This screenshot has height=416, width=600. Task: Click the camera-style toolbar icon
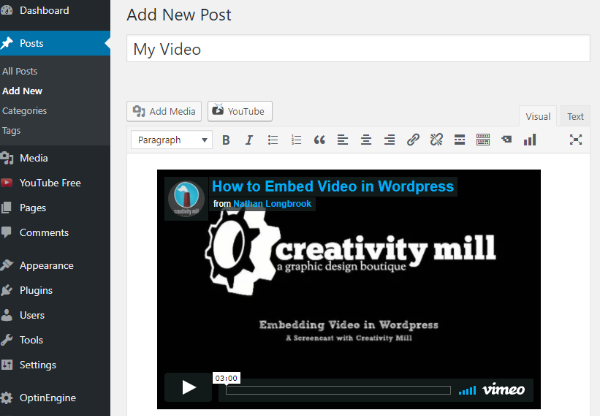pyautogui.click(x=506, y=140)
